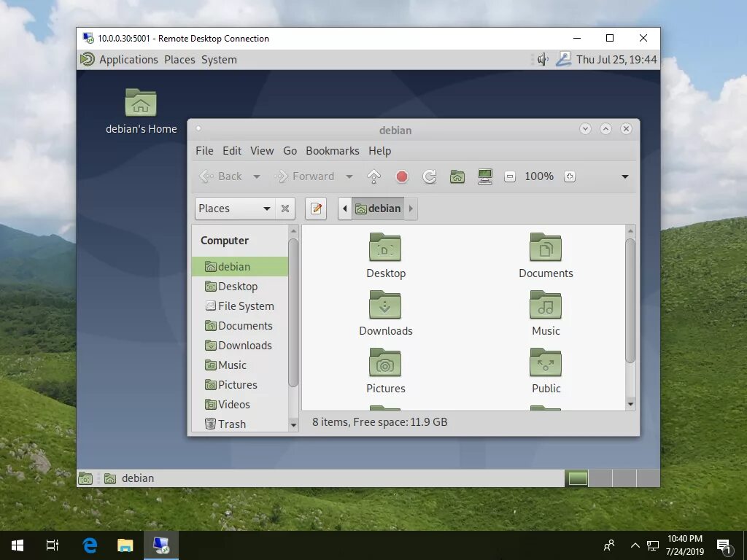Image resolution: width=747 pixels, height=560 pixels.
Task: Click the red Stop loading icon
Action: coord(402,176)
